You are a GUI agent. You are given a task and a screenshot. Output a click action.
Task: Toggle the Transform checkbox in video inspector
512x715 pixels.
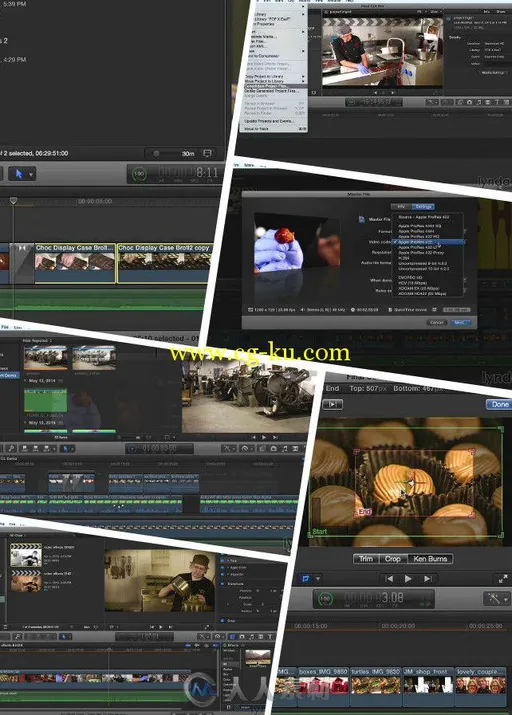[x=222, y=583]
